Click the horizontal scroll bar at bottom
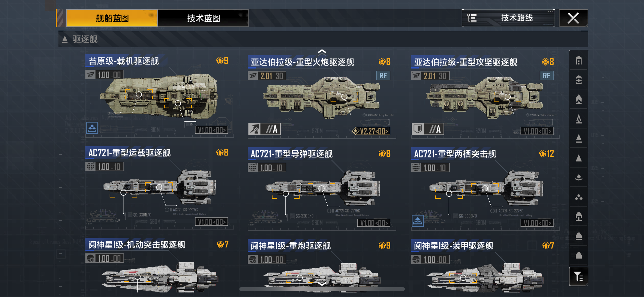 pos(322,289)
